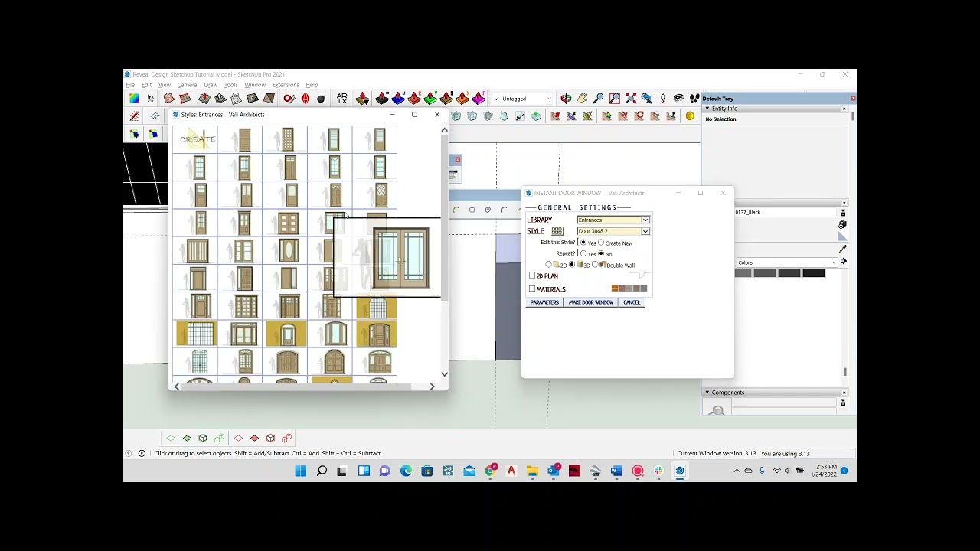Select the magenta F push pull tool
The width and height of the screenshot is (980, 551).
tap(479, 99)
